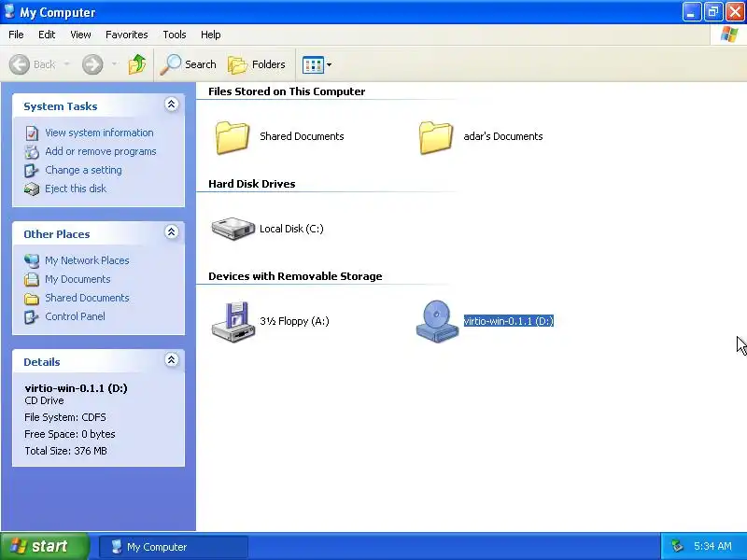Select the adar's Documents folder icon
Viewport: 747px width, 560px height.
click(x=436, y=137)
